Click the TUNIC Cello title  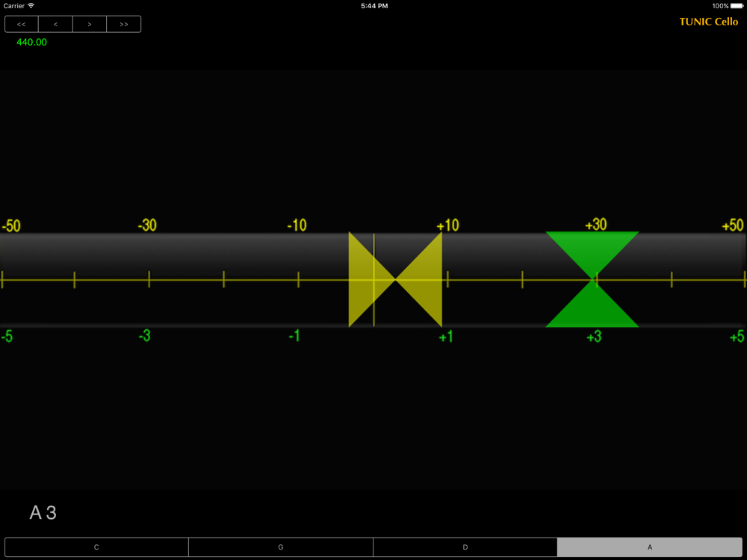(x=708, y=22)
